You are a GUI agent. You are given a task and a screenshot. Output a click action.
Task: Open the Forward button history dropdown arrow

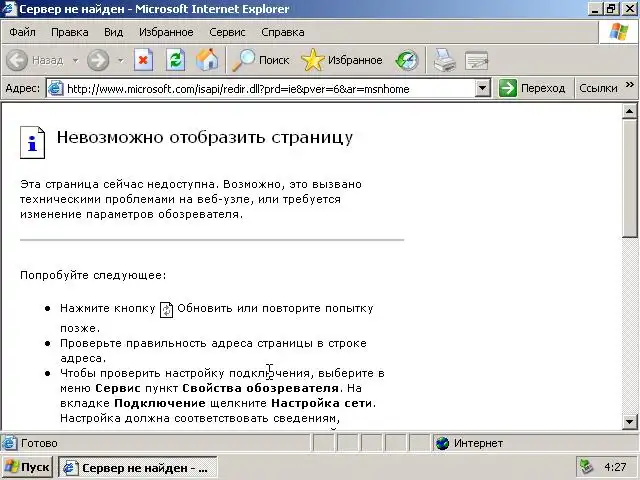[120, 60]
